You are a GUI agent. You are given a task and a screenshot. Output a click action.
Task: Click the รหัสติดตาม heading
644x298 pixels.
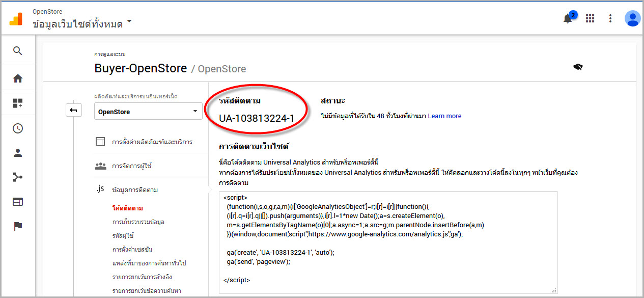click(x=240, y=101)
